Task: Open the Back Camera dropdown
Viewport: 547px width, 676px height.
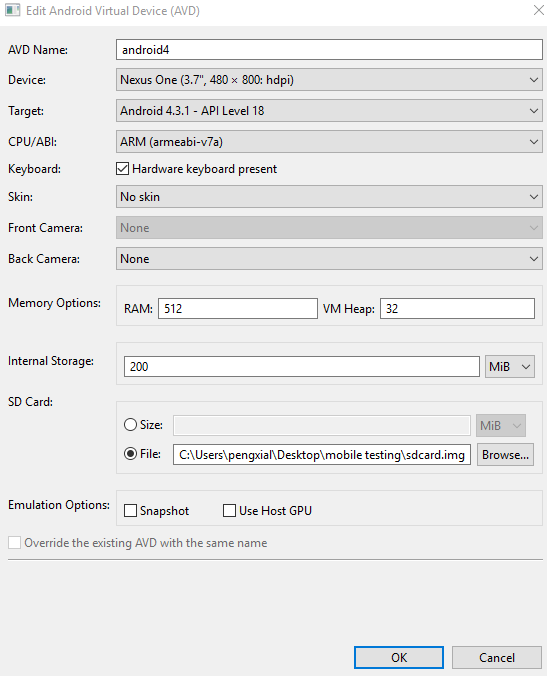Action: (329, 259)
